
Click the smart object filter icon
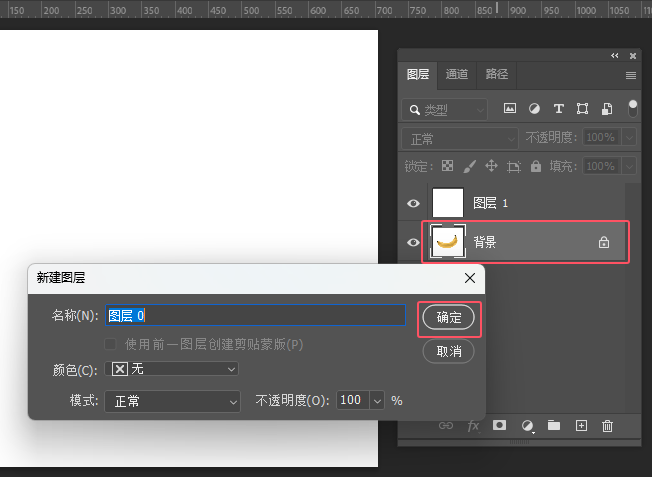(x=607, y=109)
